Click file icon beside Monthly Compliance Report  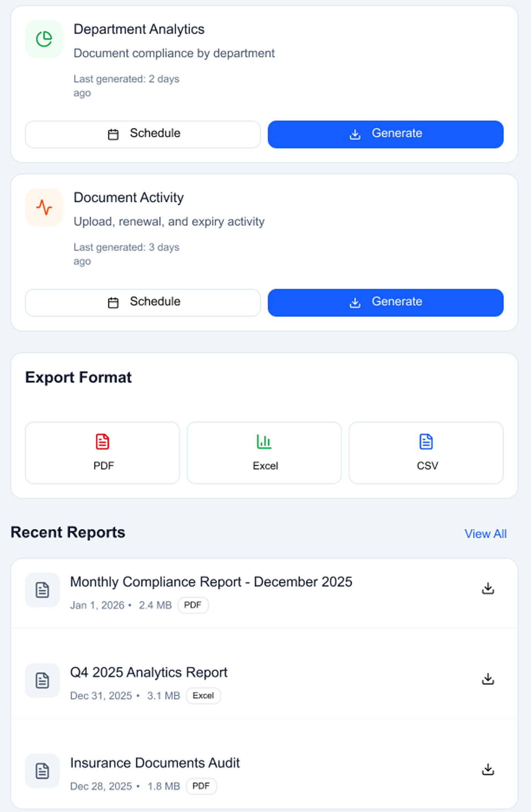(x=43, y=590)
